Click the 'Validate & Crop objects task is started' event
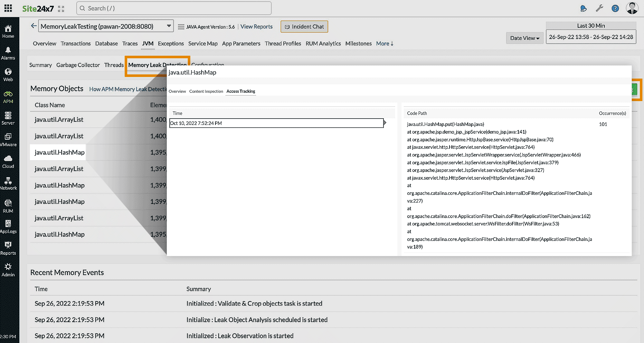Viewport: 644px width, 343px height. [x=254, y=303]
